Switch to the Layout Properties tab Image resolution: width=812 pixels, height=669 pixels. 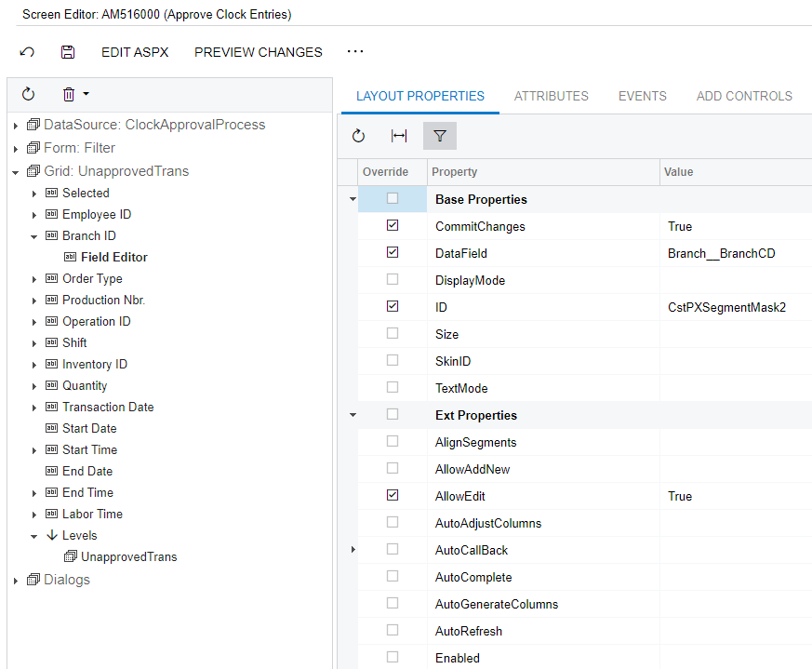420,97
